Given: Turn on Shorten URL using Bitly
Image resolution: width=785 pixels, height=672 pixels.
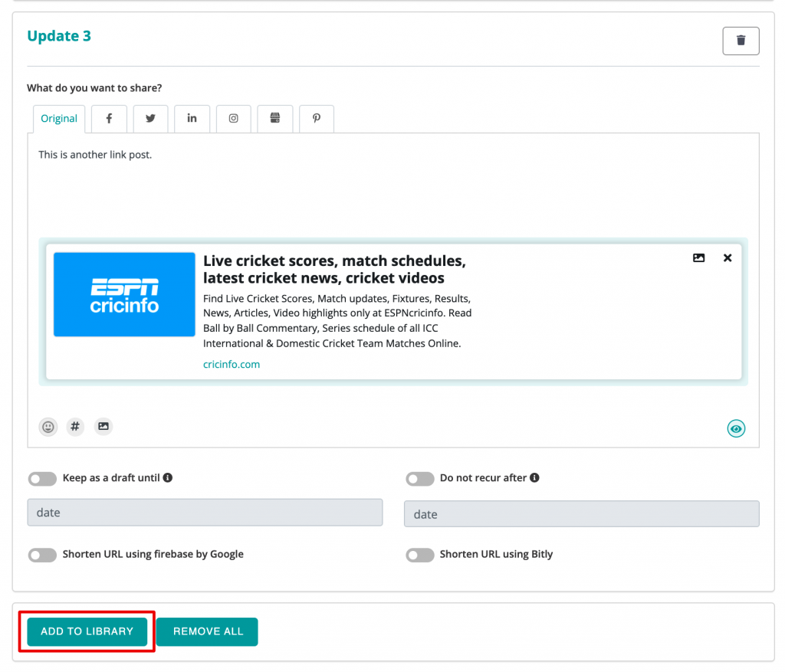Looking at the screenshot, I should pyautogui.click(x=420, y=555).
